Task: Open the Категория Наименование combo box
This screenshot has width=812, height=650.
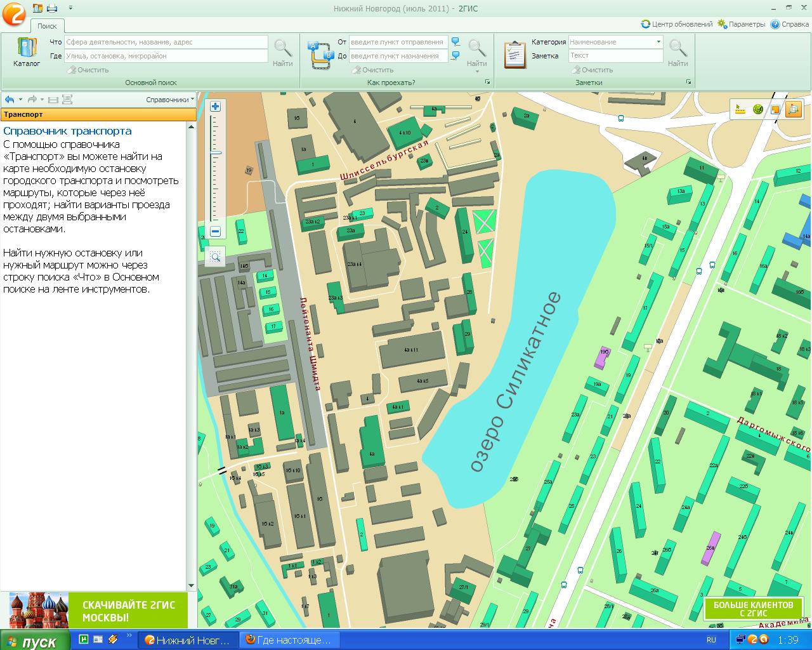Action: click(x=615, y=42)
